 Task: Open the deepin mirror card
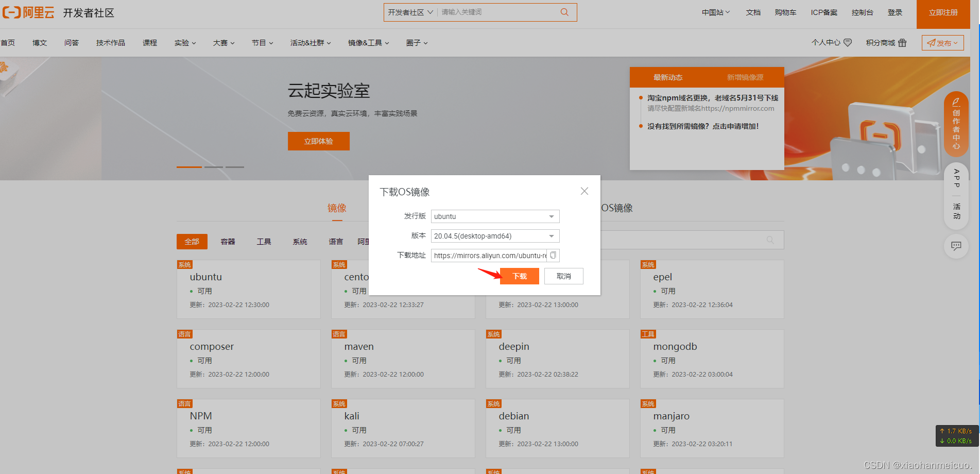(x=558, y=359)
